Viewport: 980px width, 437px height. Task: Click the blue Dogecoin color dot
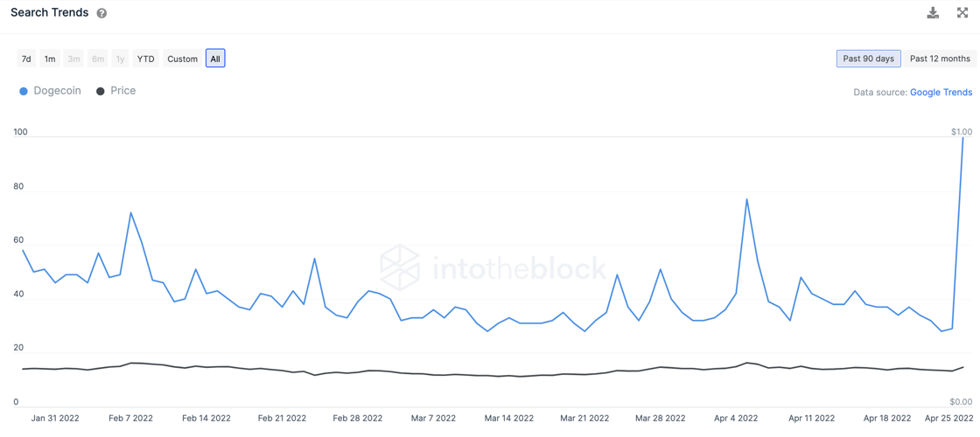tap(24, 91)
